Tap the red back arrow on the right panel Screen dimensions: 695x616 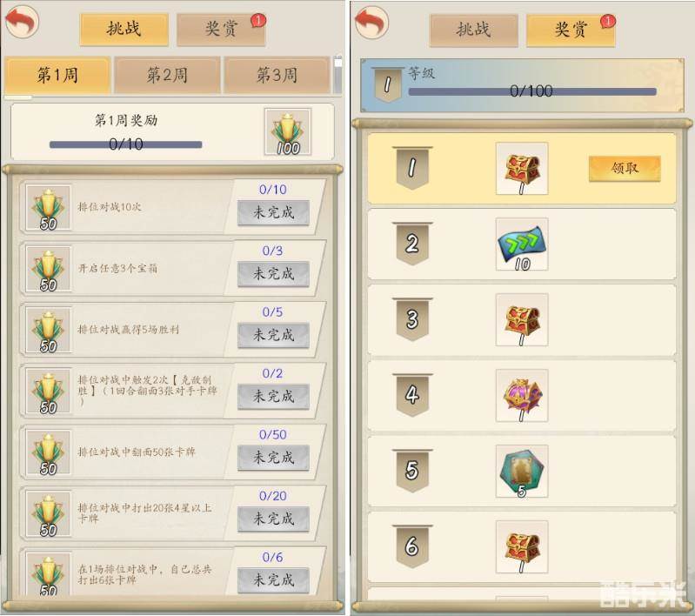(371, 22)
